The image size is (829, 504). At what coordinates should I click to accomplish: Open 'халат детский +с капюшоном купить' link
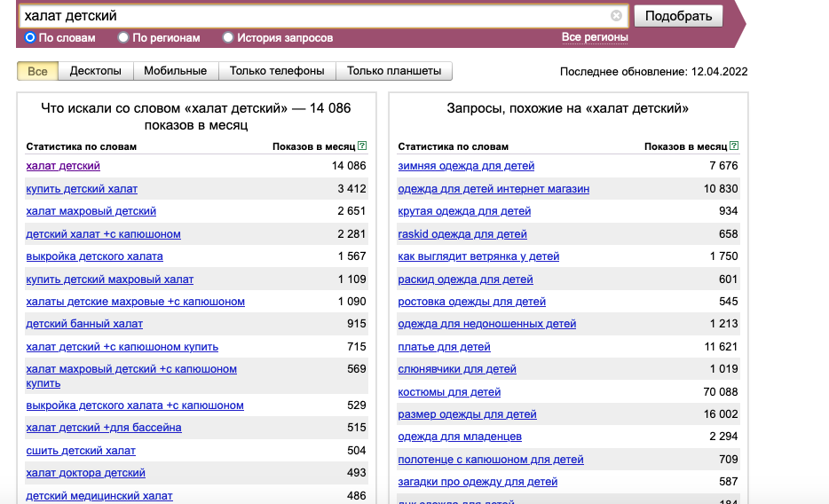pos(122,347)
